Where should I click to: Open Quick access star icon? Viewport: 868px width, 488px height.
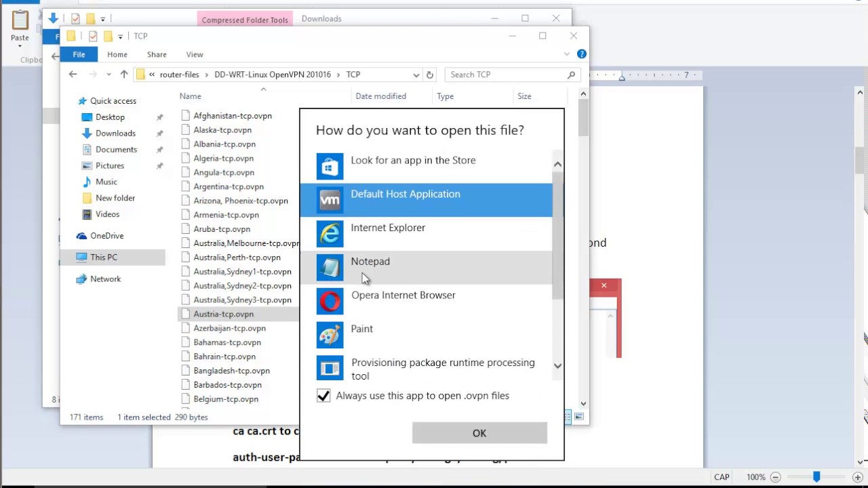tap(83, 101)
